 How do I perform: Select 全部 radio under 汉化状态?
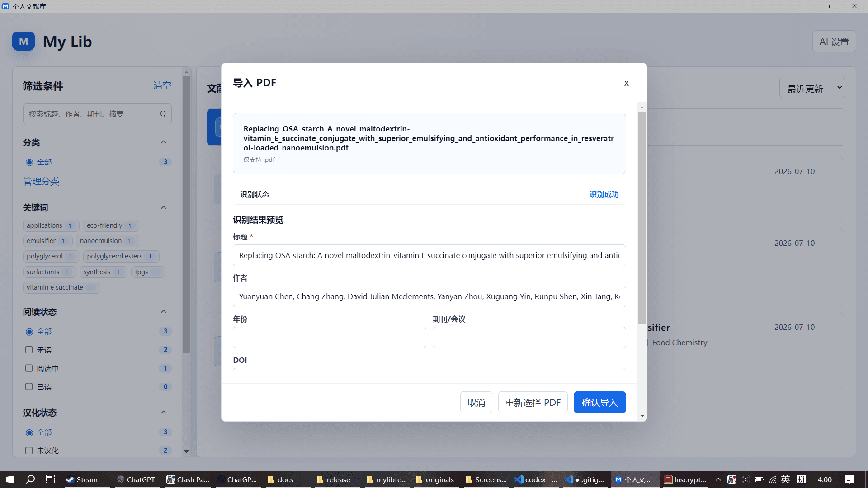click(29, 432)
